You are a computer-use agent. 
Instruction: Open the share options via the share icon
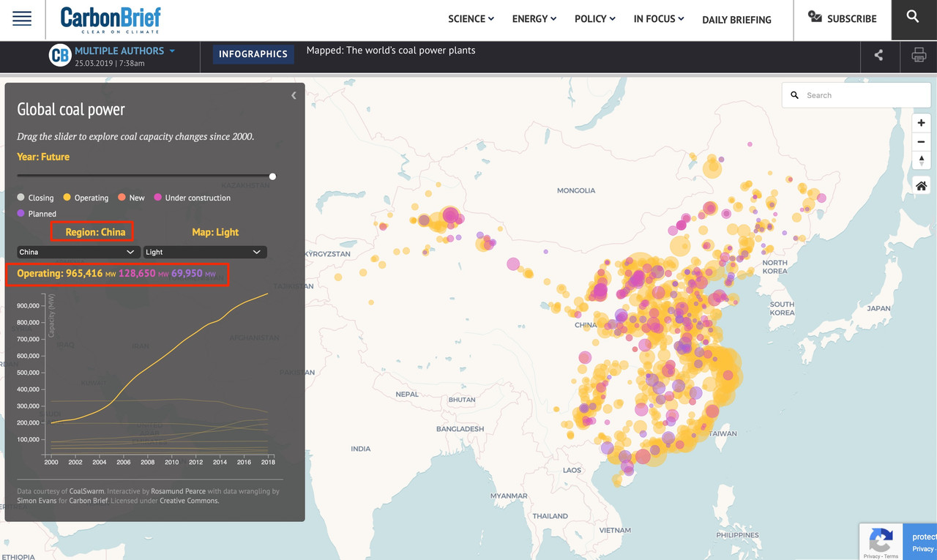[x=879, y=55]
